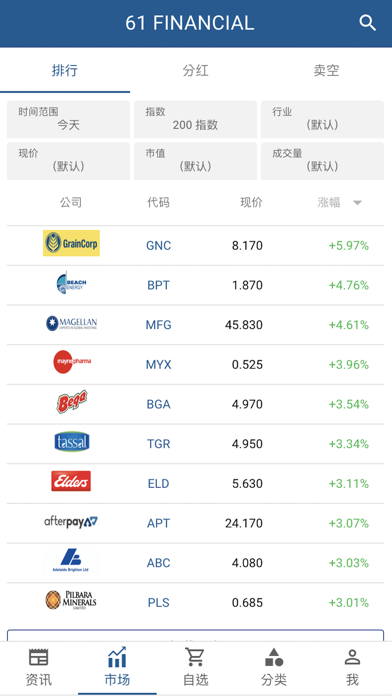Switch to the 卖空 tab
Image resolution: width=392 pixels, height=696 pixels.
(x=326, y=71)
